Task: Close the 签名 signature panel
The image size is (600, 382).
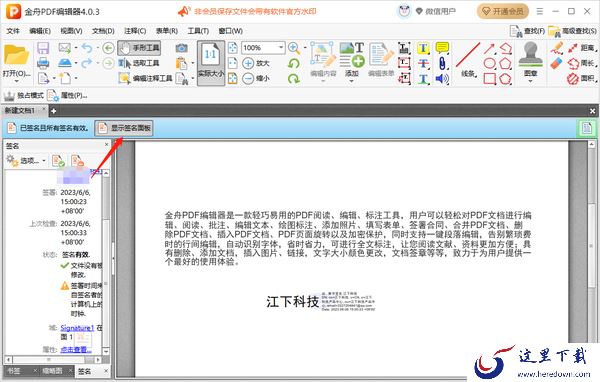Action: (107, 145)
